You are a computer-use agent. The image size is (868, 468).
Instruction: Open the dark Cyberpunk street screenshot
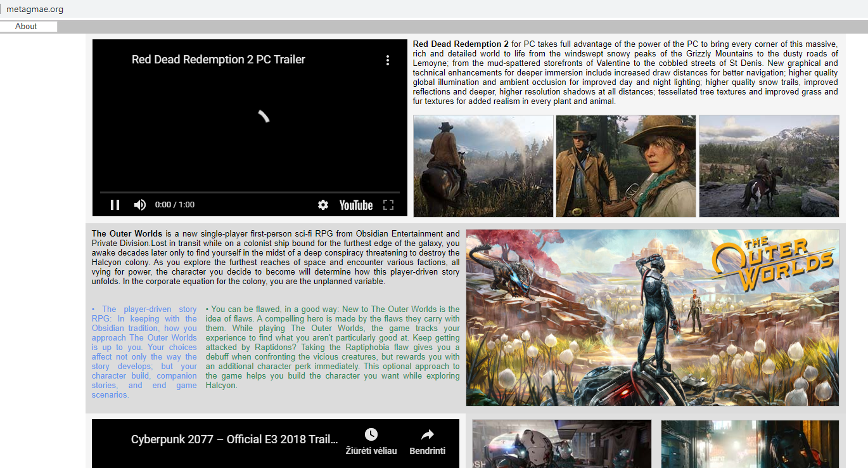750,444
